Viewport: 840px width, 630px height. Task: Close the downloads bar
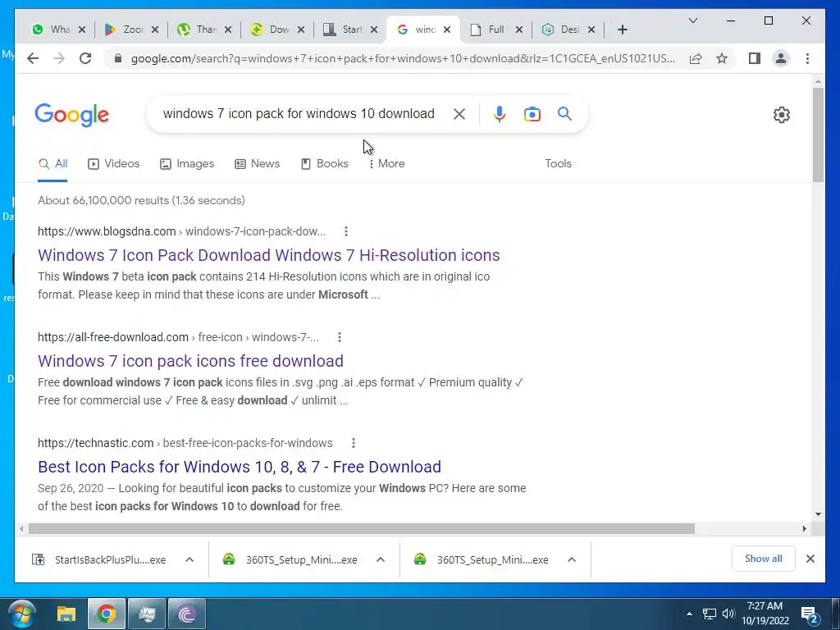(810, 559)
